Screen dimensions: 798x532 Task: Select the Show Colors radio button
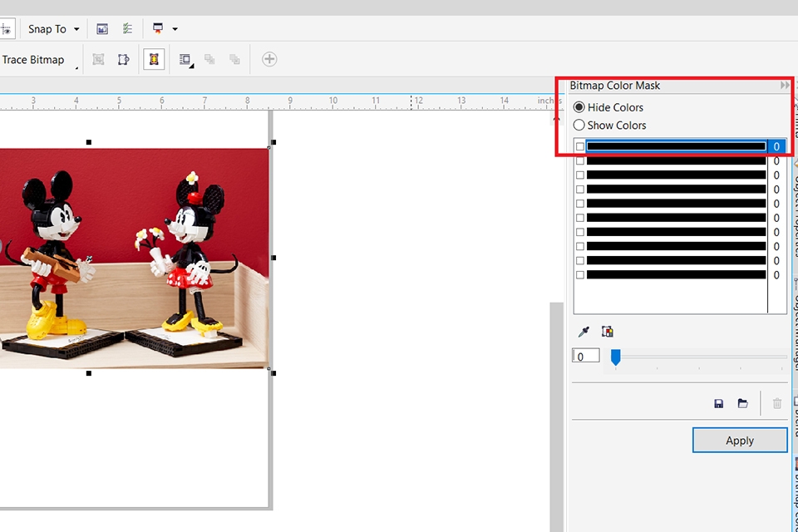(579, 126)
